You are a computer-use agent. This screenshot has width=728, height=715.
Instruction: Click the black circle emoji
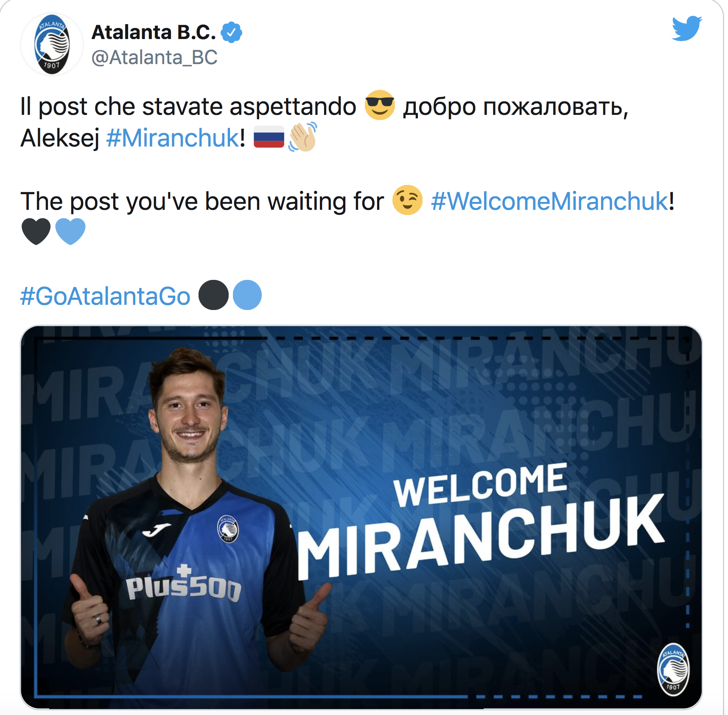(x=213, y=295)
